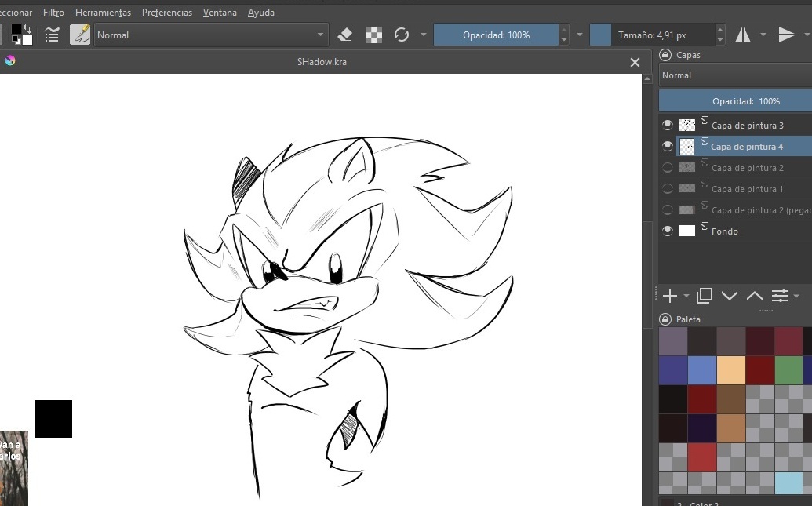Viewport: 812px width, 506px height.
Task: Open the brush presets chooser
Action: pos(80,35)
